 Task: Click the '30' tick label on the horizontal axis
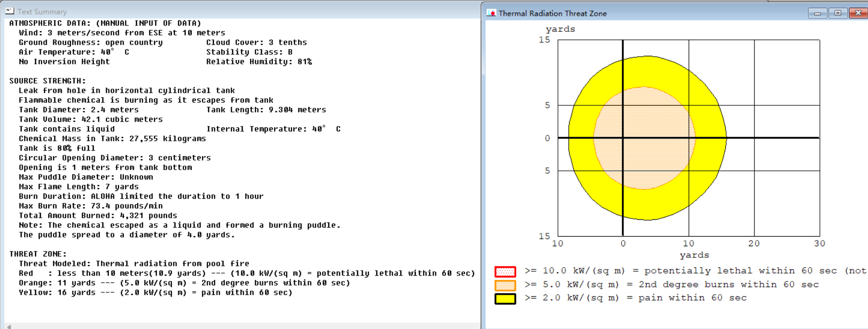pos(819,243)
